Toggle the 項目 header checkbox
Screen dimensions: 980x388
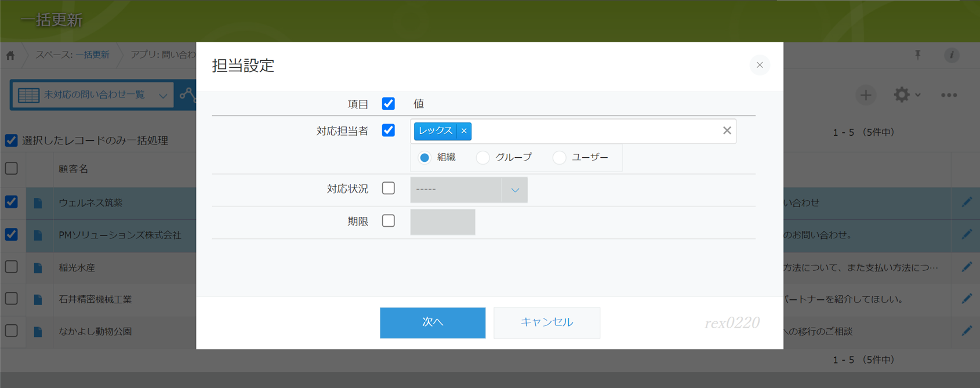(389, 104)
